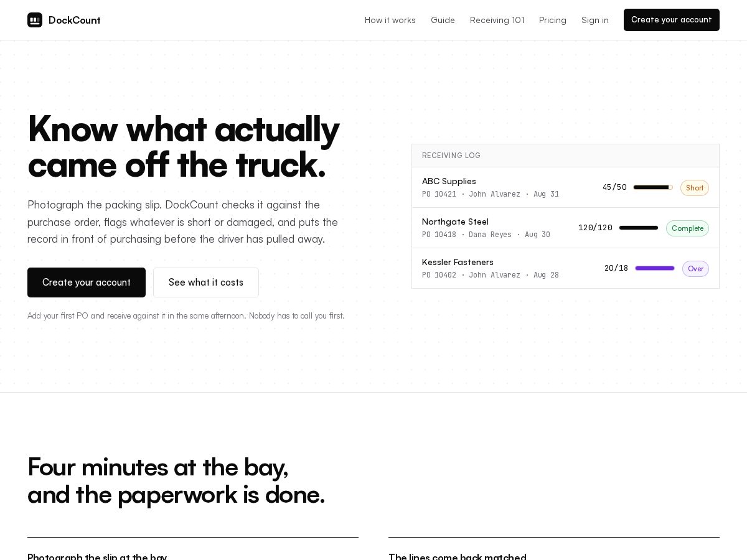Image resolution: width=747 pixels, height=560 pixels.
Task: Go to Receiving 101
Action: pos(497,20)
